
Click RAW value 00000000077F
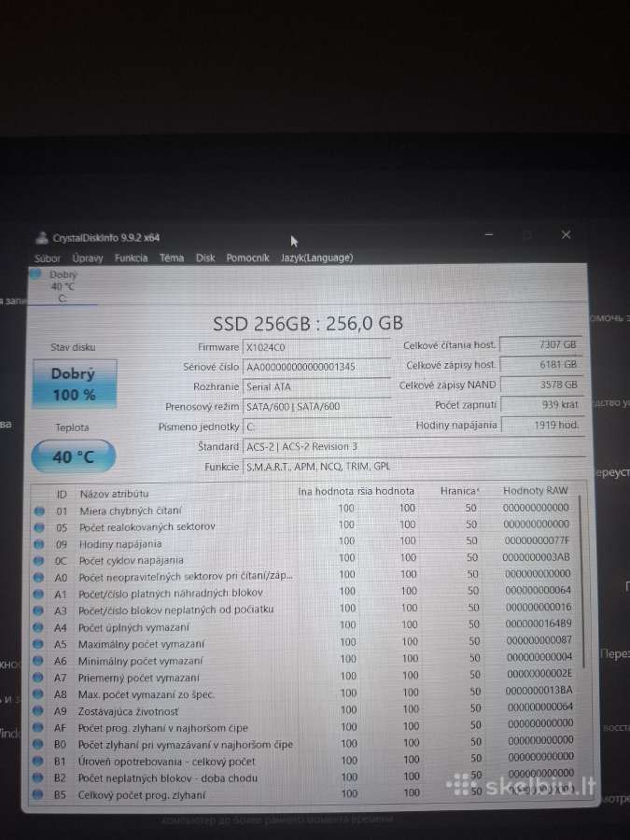click(x=537, y=540)
